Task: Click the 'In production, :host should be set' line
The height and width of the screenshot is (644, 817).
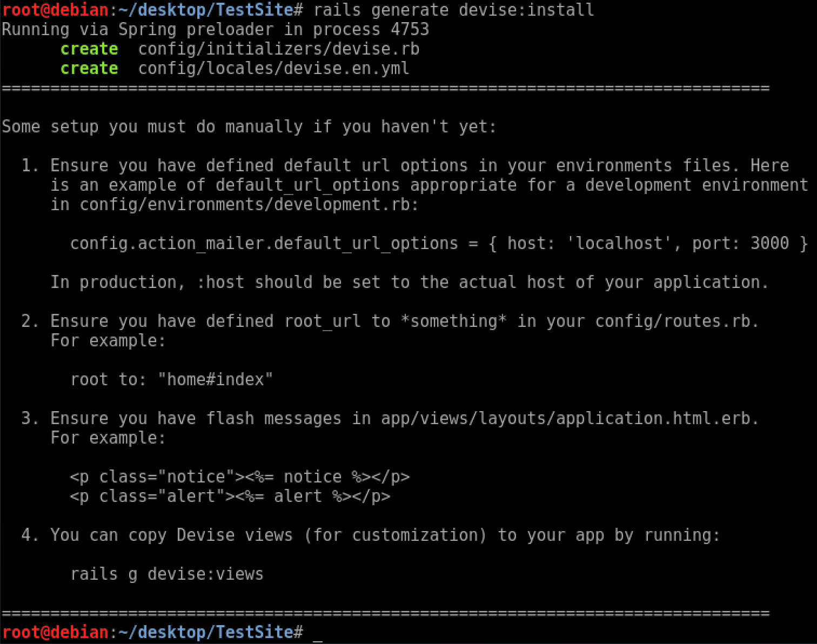Action: (409, 283)
